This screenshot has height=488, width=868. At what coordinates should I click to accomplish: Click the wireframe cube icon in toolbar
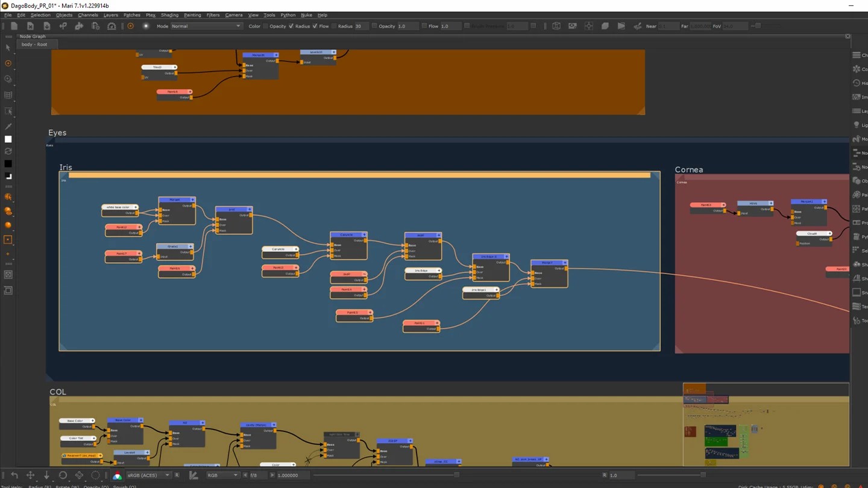coord(556,27)
